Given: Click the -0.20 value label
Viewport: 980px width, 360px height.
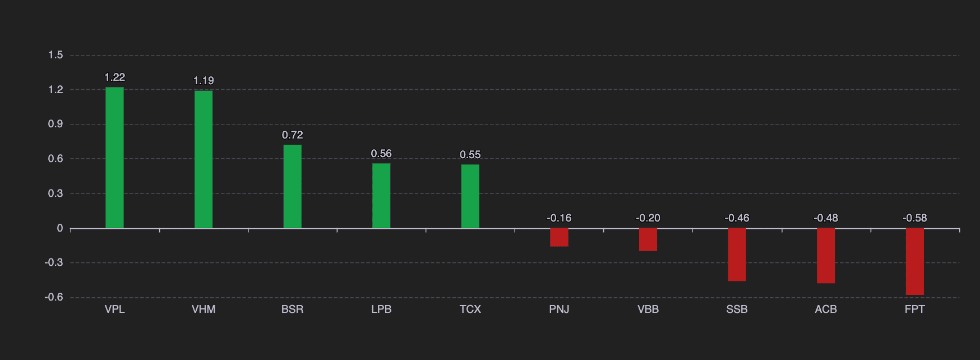Looking at the screenshot, I should [x=648, y=218].
